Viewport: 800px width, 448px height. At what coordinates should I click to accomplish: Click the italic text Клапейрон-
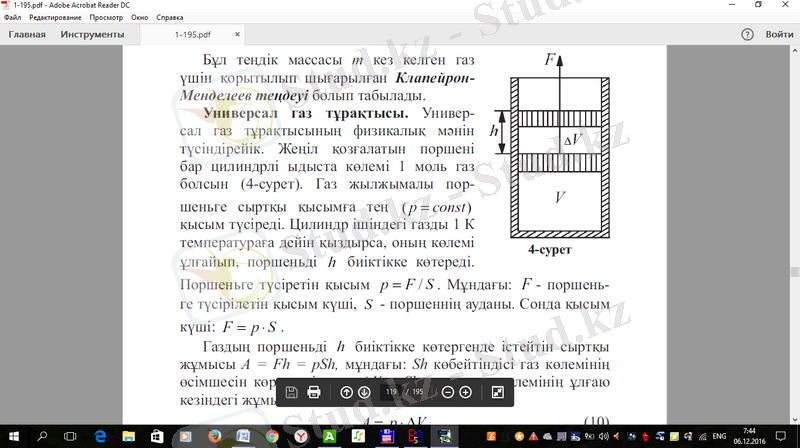click(x=435, y=78)
